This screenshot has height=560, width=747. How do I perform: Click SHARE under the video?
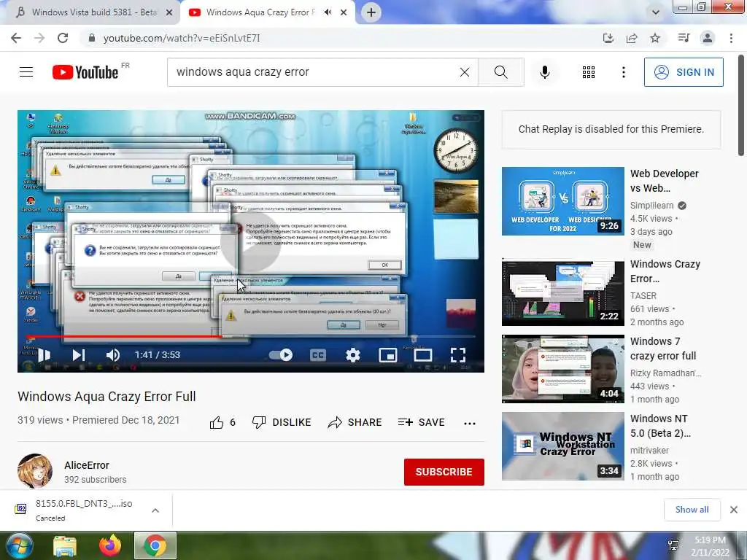coord(355,422)
